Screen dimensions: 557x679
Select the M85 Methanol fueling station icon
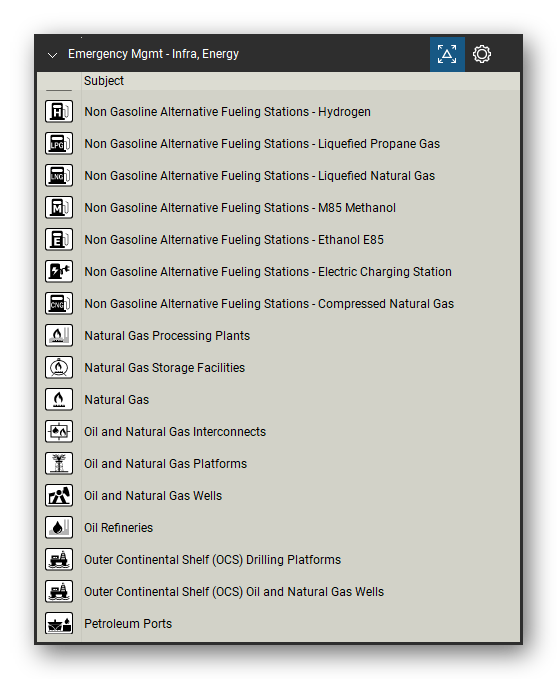pos(59,207)
